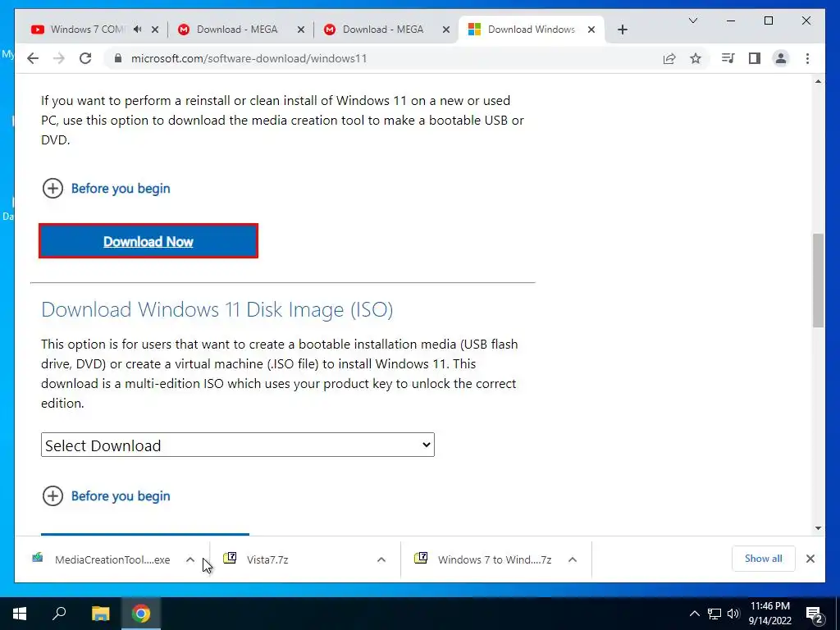Expand MediaCreationTool download options arrow

(190, 559)
